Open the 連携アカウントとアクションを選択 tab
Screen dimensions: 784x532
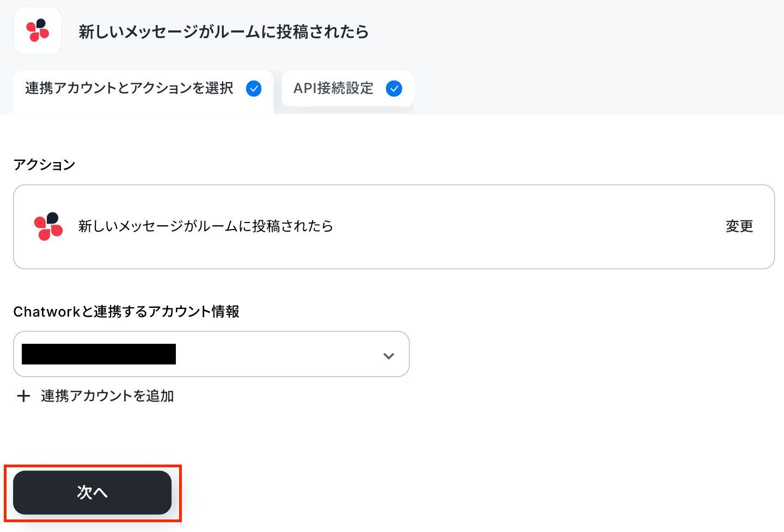(x=143, y=91)
